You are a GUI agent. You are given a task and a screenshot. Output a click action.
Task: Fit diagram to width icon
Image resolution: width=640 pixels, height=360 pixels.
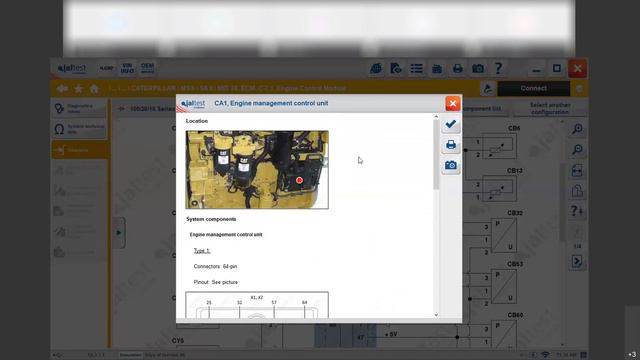577,170
